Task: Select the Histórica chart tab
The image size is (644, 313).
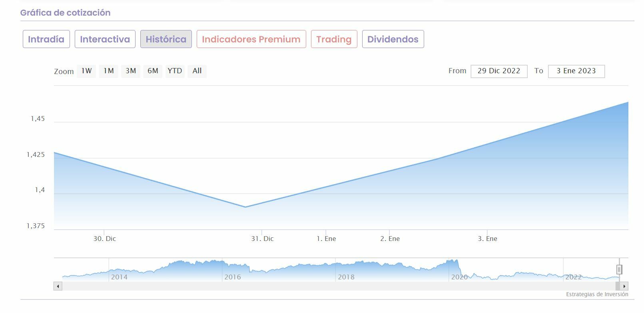Action: pos(166,39)
